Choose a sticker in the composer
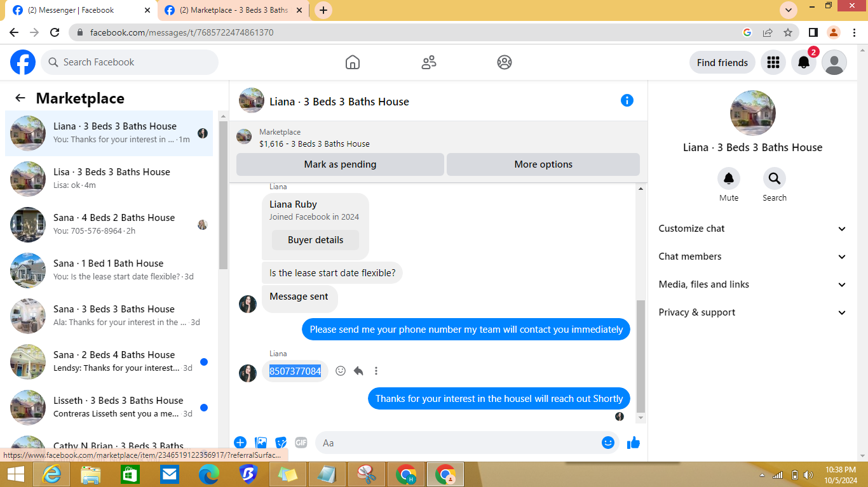Screen dimensions: 868x487 click(281, 443)
